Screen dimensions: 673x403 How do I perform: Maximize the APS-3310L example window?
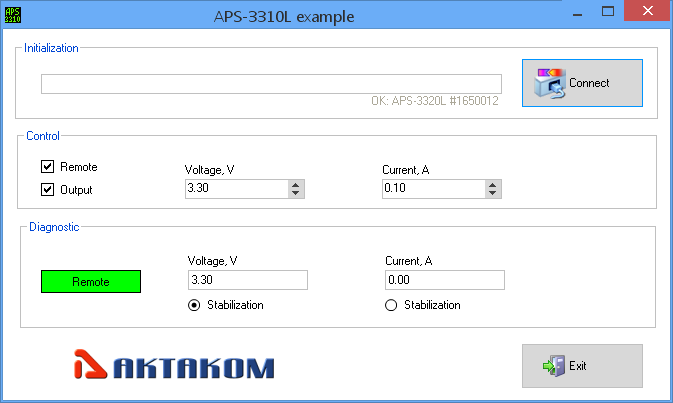[608, 12]
